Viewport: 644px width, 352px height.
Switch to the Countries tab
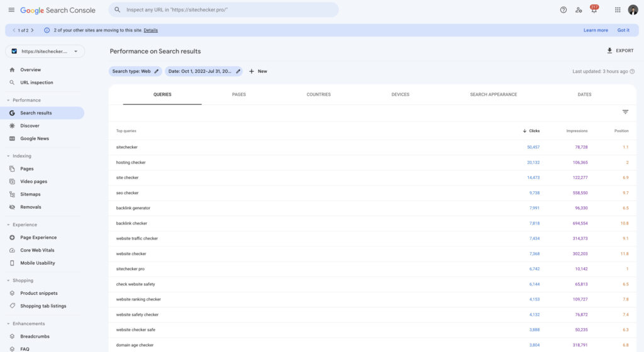318,95
